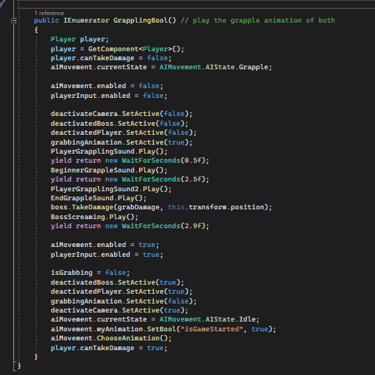Click line "player.canTakeDamage = true;"

109,348
